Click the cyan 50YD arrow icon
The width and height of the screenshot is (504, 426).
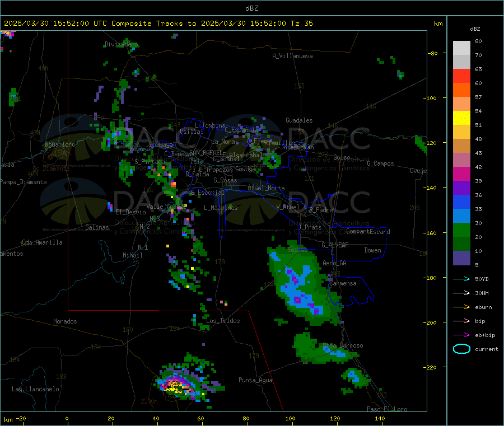click(x=461, y=279)
